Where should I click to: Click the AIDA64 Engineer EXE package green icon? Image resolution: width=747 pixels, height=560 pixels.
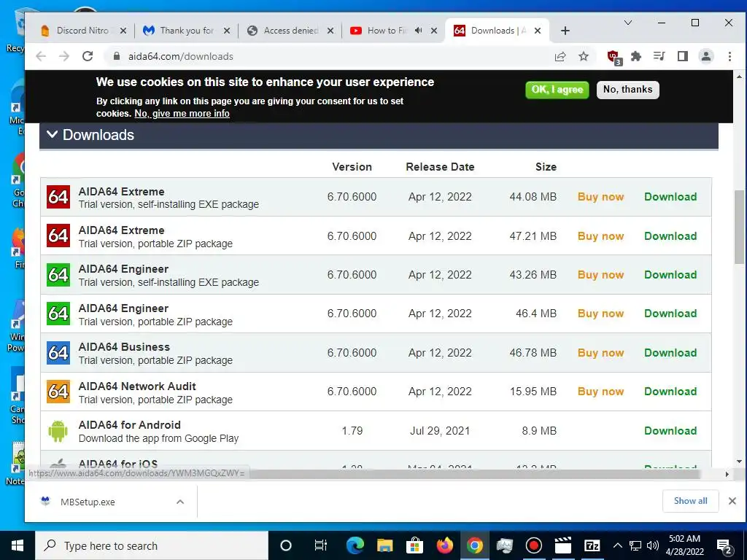coord(58,275)
